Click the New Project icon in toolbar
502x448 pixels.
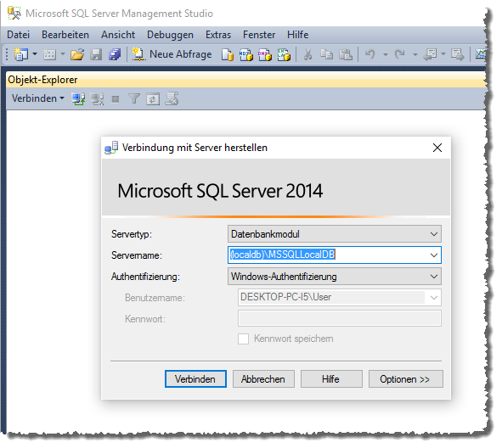coord(21,54)
